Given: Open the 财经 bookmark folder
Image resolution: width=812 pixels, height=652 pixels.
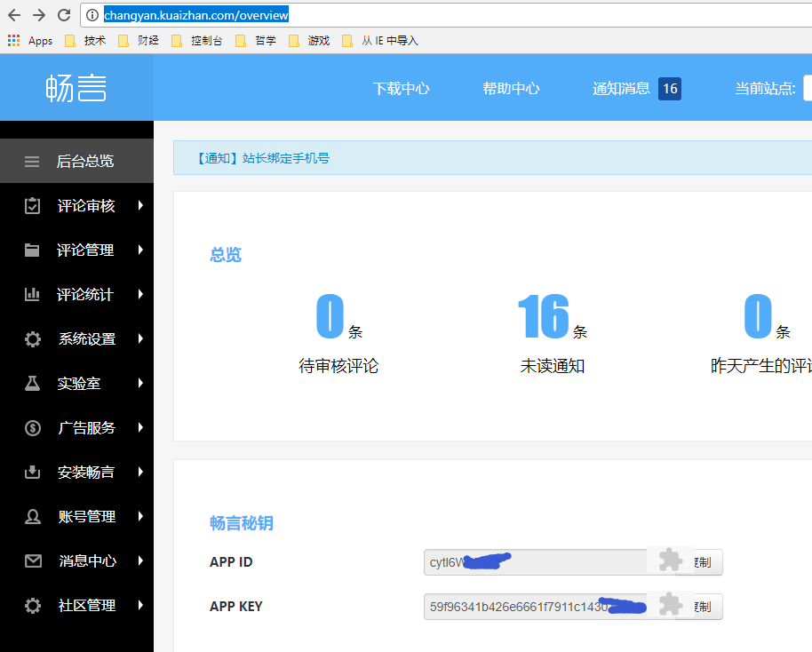Looking at the screenshot, I should [x=139, y=40].
